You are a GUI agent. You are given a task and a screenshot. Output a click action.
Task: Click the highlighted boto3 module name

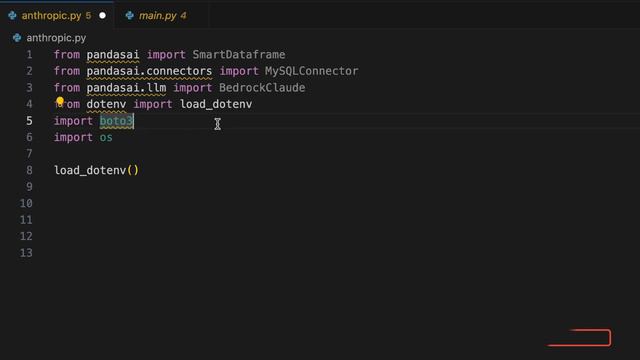116,121
